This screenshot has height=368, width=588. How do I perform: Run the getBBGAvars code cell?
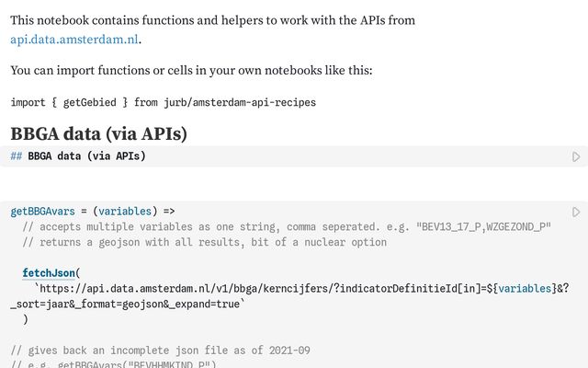pyautogui.click(x=576, y=212)
